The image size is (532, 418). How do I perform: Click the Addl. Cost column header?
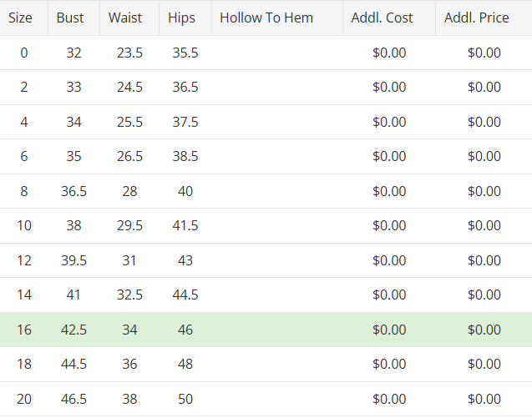point(382,18)
